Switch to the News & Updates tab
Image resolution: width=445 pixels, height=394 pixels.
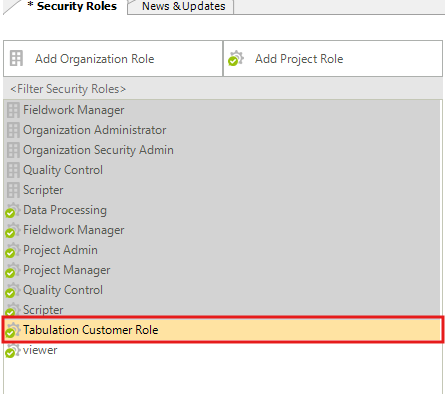[183, 6]
